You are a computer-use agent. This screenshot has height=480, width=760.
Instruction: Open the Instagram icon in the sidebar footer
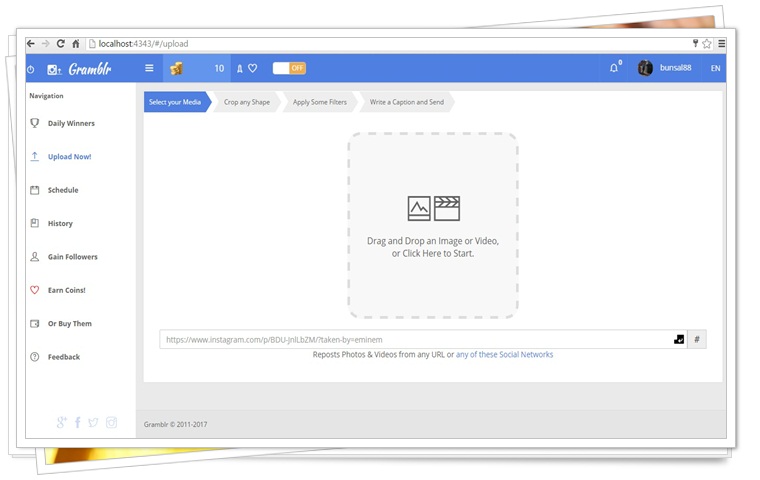(x=111, y=422)
